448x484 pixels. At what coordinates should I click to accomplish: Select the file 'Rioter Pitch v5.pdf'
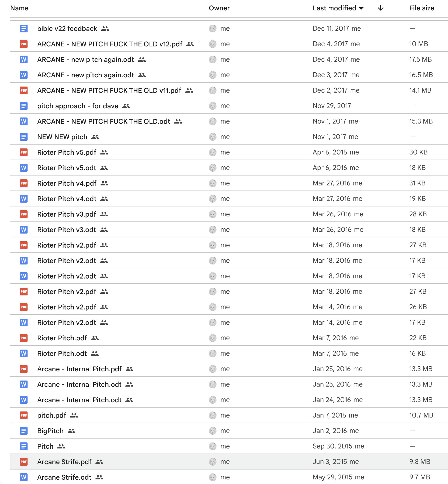67,152
